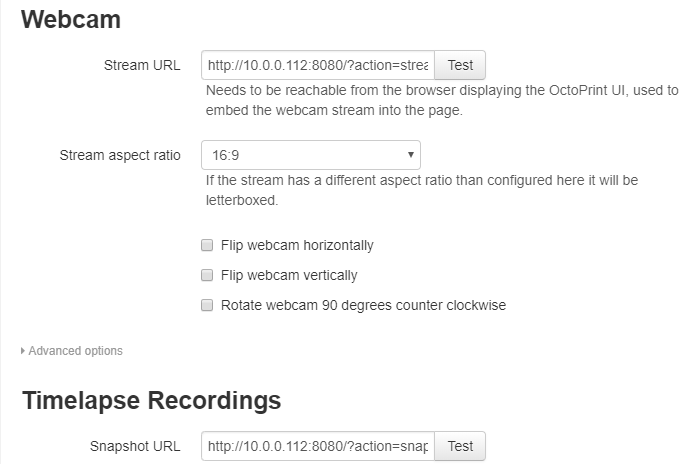684x468 pixels.
Task: Expand the Advanced options triangle
Action: (23, 351)
